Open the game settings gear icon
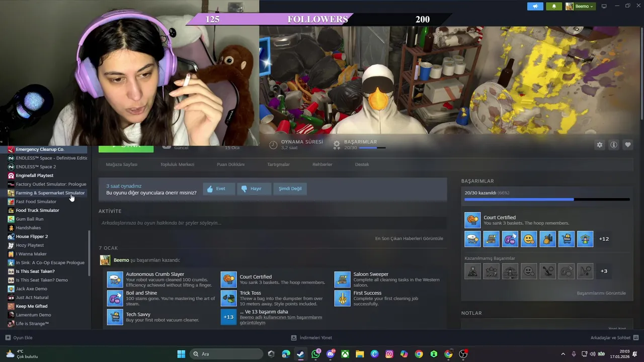Image resolution: width=644 pixels, height=362 pixels. [599, 145]
